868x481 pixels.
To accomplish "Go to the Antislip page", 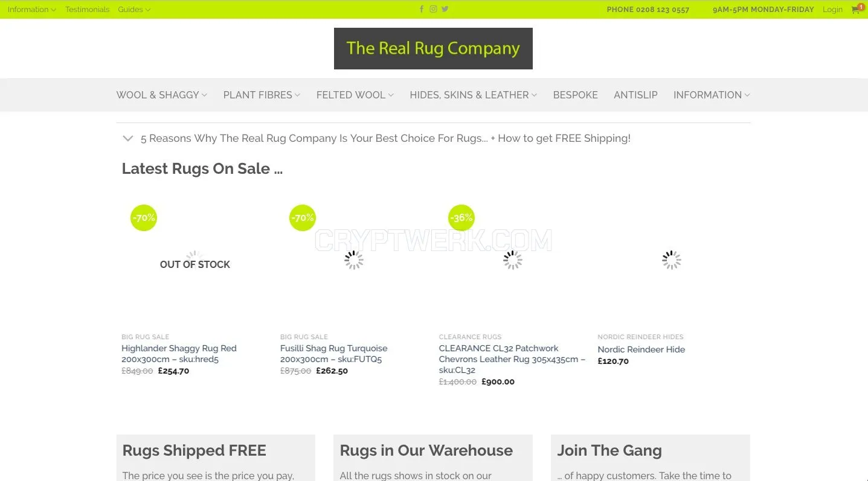I will click(635, 95).
